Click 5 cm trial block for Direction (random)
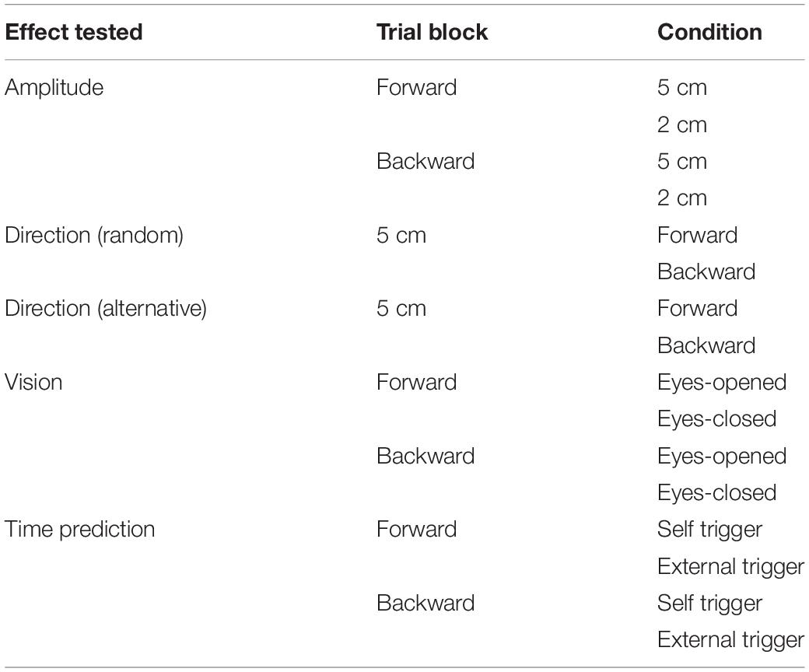Viewport: 809px width, 672px height. click(401, 235)
